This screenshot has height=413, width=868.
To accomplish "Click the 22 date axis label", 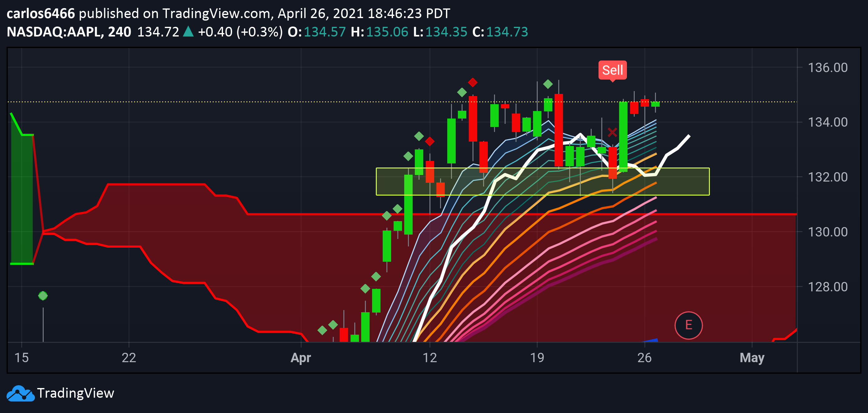I will point(129,358).
